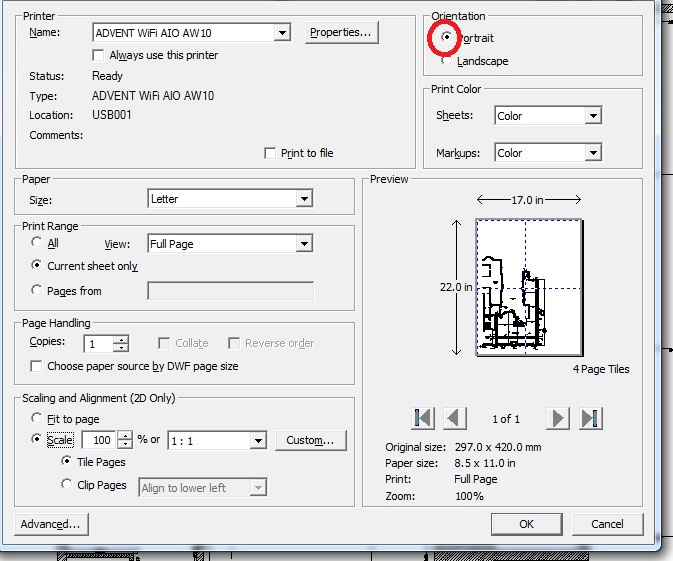This screenshot has width=673, height=561.
Task: Select Current sheet only option
Action: [36, 265]
